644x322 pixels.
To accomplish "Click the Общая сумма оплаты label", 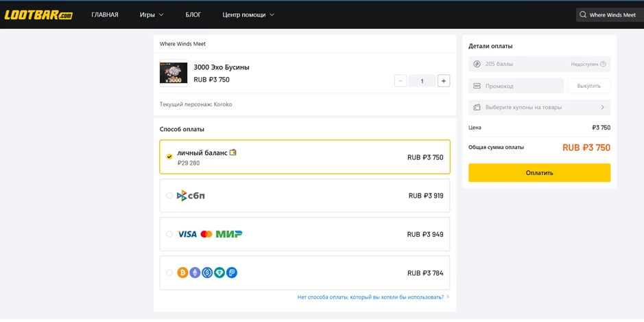I will click(496, 147).
